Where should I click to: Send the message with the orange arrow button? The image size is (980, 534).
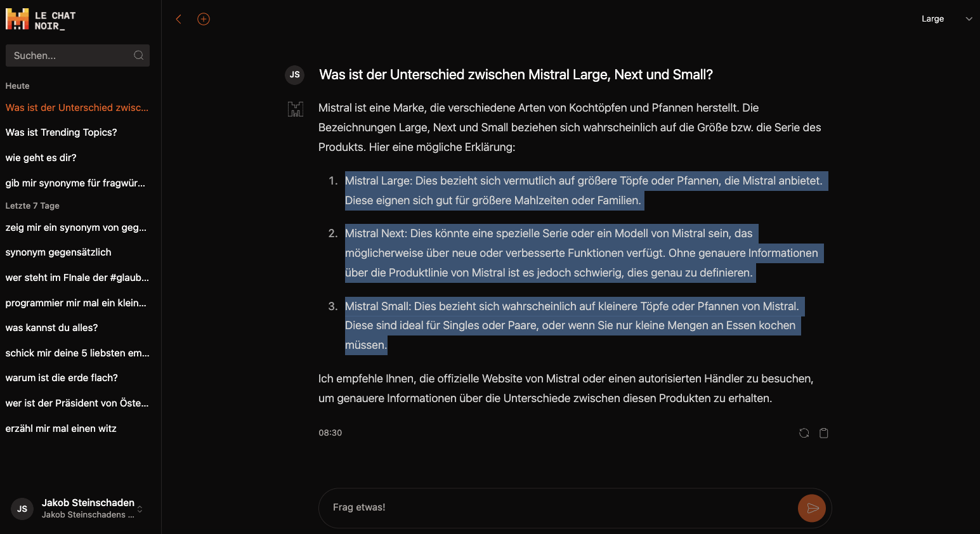812,508
